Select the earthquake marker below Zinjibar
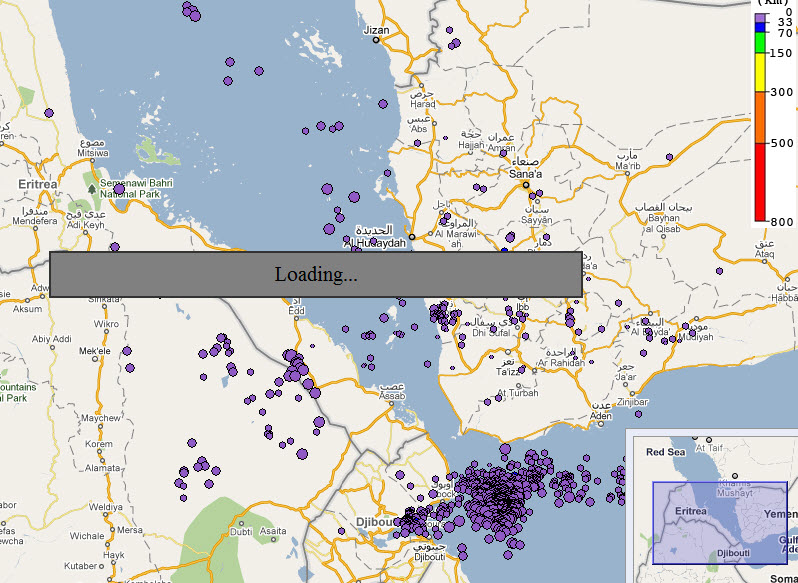The image size is (798, 583). coord(638,414)
